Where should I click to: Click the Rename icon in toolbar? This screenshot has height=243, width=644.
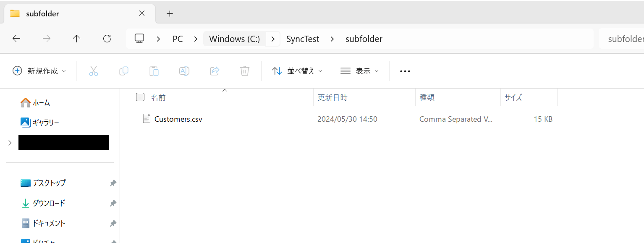pos(184,71)
